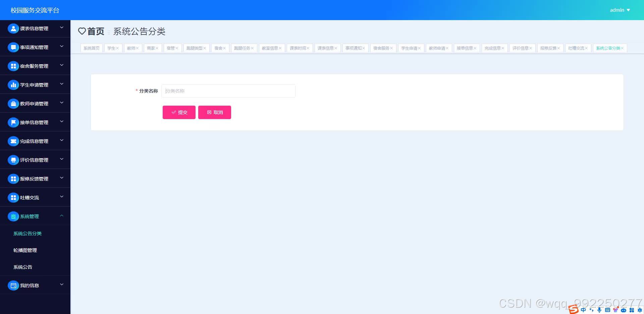The width and height of the screenshot is (644, 314).
Task: Collapse the 系统管理 menu chevron
Action: click(62, 215)
